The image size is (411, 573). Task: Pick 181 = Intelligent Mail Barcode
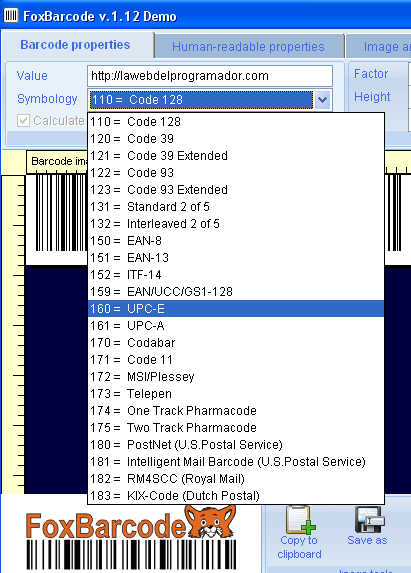(236, 462)
